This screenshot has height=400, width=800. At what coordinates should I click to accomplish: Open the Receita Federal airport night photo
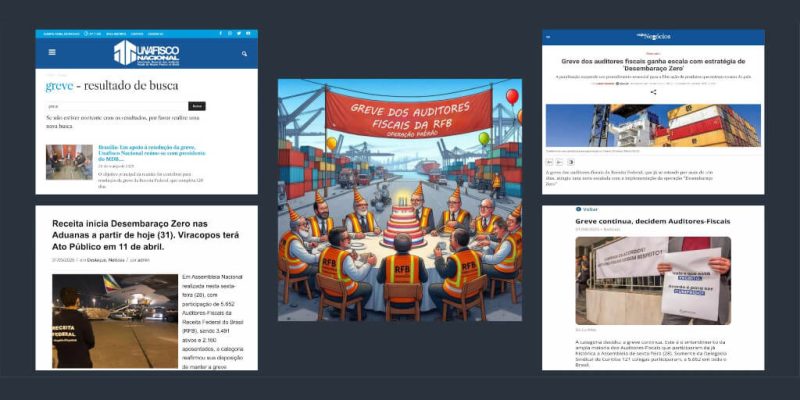[115, 321]
